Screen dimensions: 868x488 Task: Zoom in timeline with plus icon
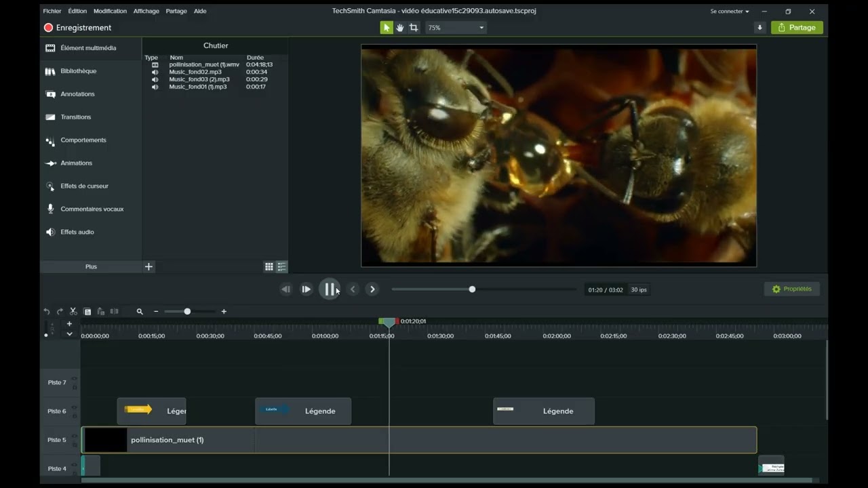224,312
